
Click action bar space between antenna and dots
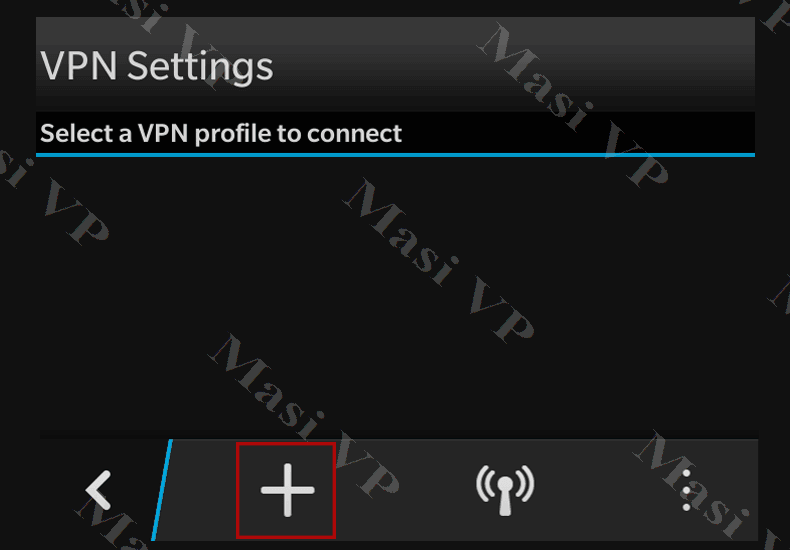coord(607,490)
